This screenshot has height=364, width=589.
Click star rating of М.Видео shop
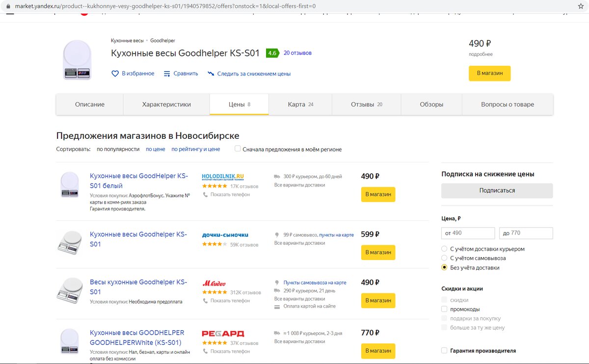[x=214, y=292]
